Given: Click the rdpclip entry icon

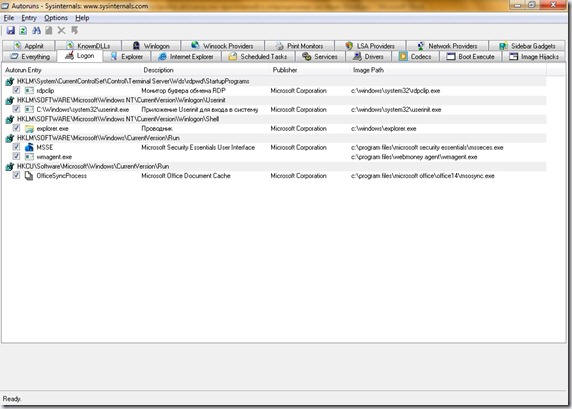Looking at the screenshot, I should point(29,90).
